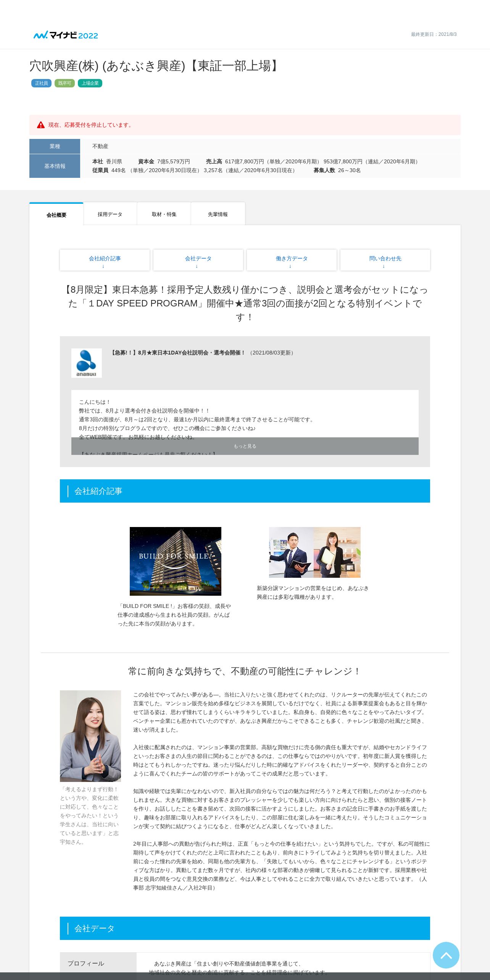
Task: Click the 本社 香川県 text
Action: tap(107, 161)
